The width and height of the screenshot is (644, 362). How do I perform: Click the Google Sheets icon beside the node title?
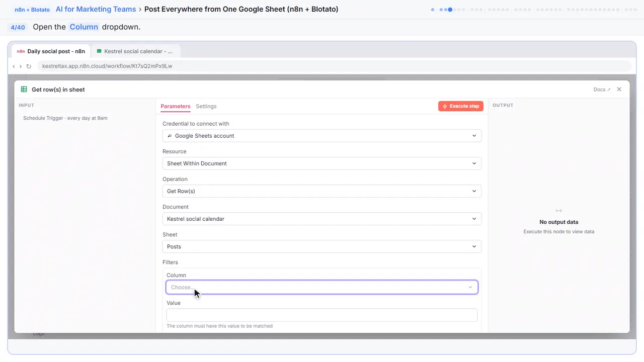[x=24, y=89]
